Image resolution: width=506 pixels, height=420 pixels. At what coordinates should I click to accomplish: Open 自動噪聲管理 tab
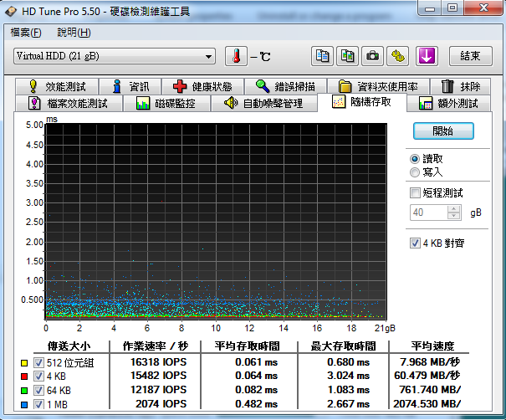264,103
